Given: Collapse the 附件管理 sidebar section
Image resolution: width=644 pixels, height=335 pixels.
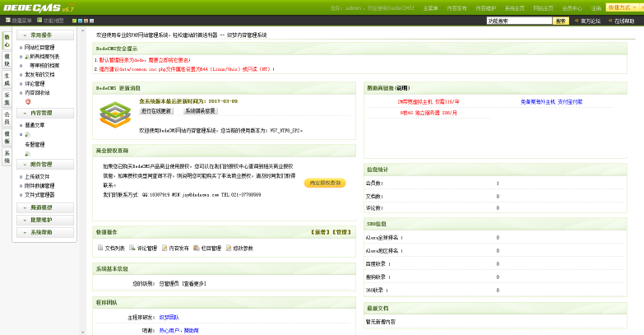Looking at the screenshot, I should pyautogui.click(x=45, y=165).
